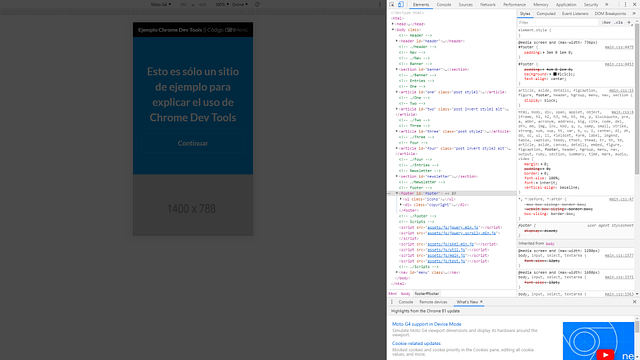This screenshot has width=640, height=360.
Task: Select the Computed sidebar tab
Action: [x=546, y=13]
